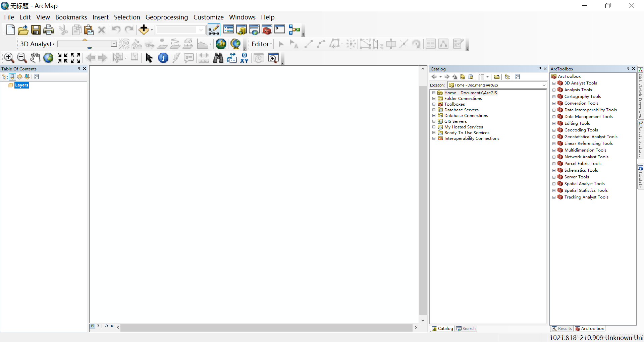Image resolution: width=644 pixels, height=342 pixels.
Task: Open Table Of Contents Options button
Action: tap(37, 77)
